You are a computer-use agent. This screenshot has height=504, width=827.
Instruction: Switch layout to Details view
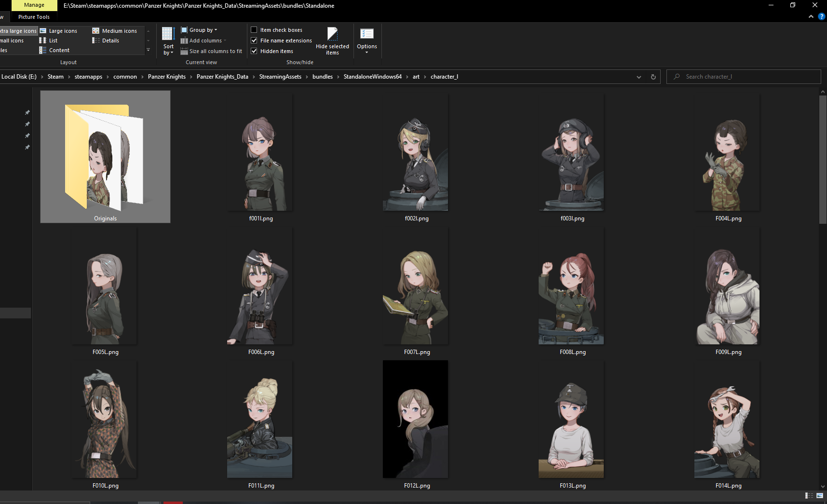(106, 41)
